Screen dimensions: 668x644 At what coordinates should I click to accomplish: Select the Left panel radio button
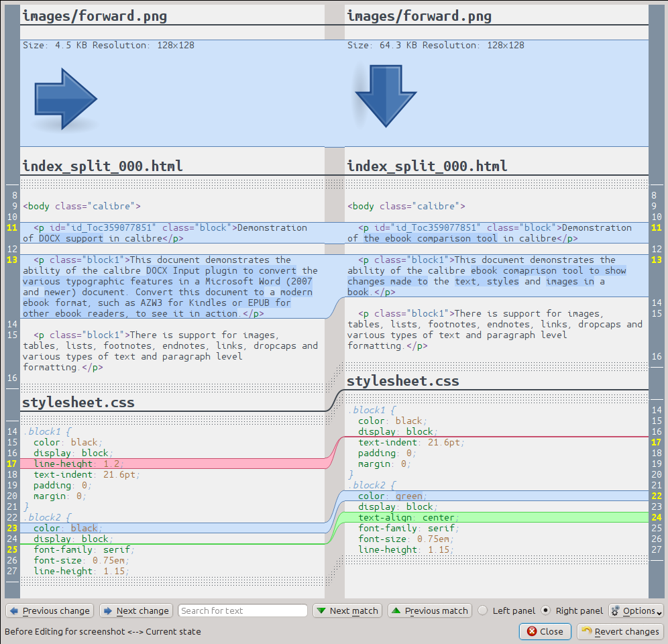pyautogui.click(x=482, y=611)
